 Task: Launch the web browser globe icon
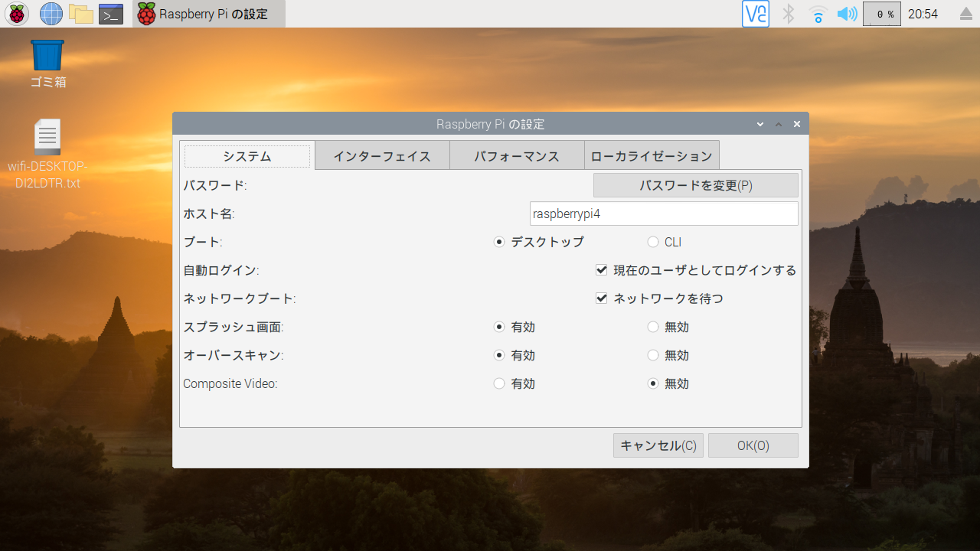click(x=51, y=14)
